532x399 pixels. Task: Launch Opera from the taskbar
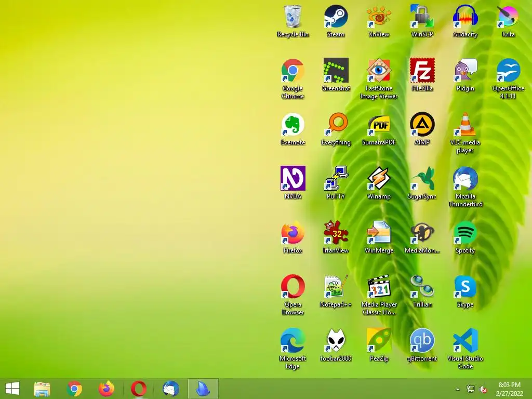tap(138, 389)
